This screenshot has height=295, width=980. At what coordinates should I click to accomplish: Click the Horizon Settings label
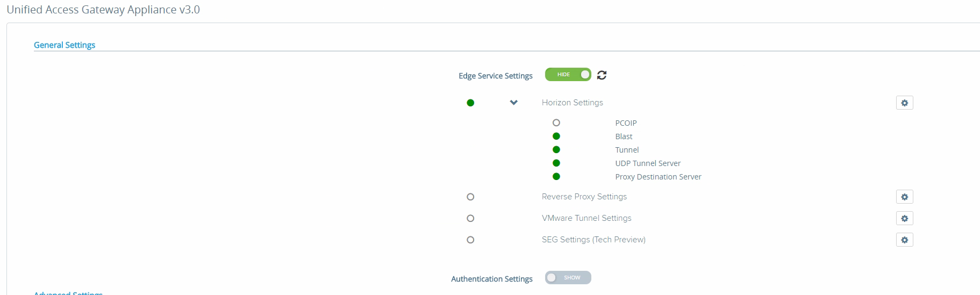point(572,103)
